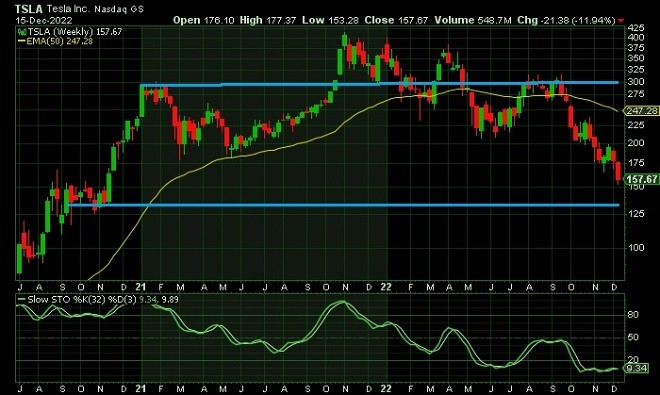
Task: Click the 247.28 EMA price tag
Action: tap(641, 111)
